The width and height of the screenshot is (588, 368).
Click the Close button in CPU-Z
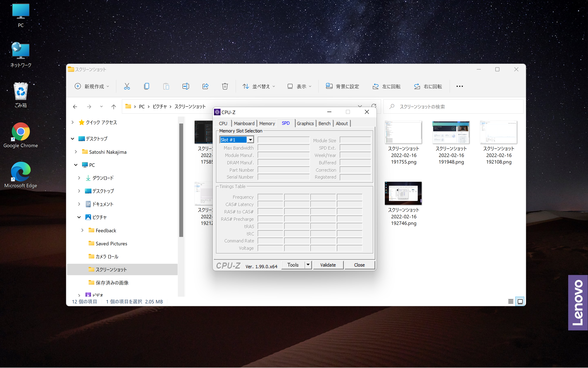359,265
